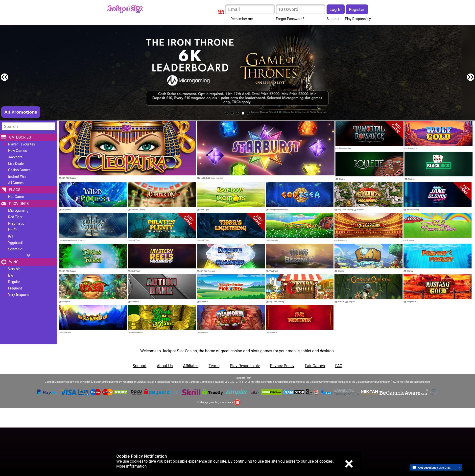Click the Neteller logo
This screenshot has height=476, width=475.
pyautogui.click(x=121, y=392)
